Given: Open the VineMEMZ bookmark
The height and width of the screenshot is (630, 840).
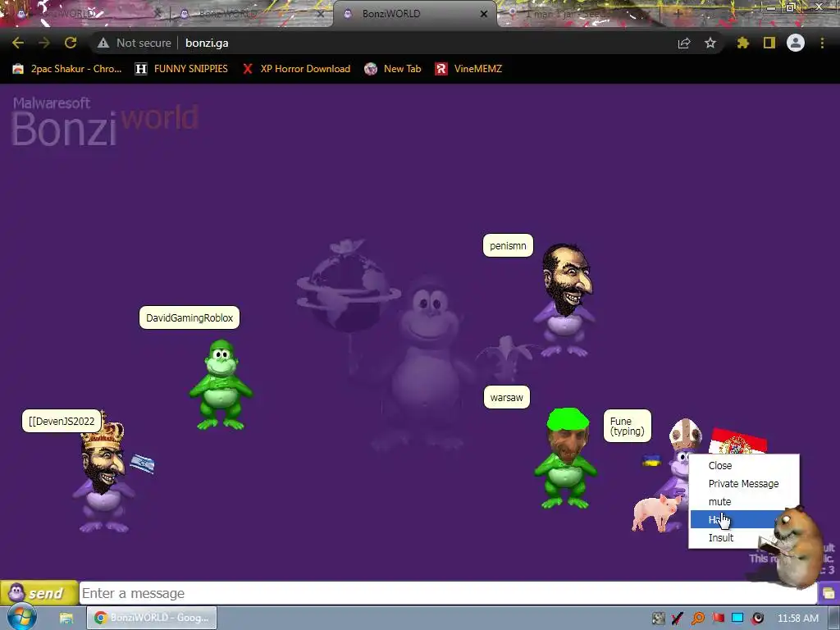Looking at the screenshot, I should click(x=468, y=69).
